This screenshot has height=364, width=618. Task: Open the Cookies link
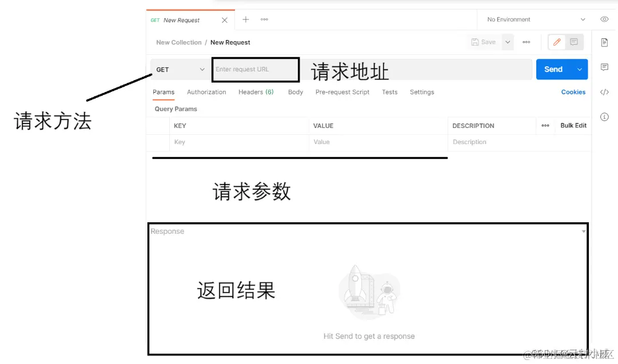pyautogui.click(x=573, y=92)
